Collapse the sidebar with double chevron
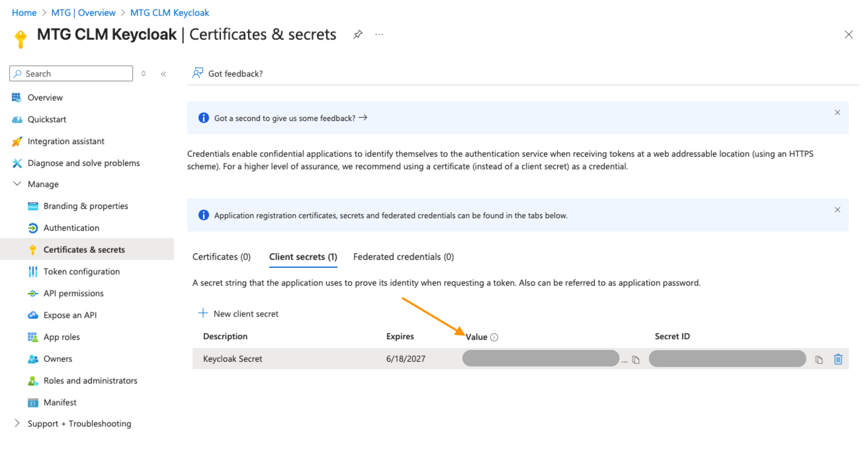The width and height of the screenshot is (868, 459). [x=163, y=74]
